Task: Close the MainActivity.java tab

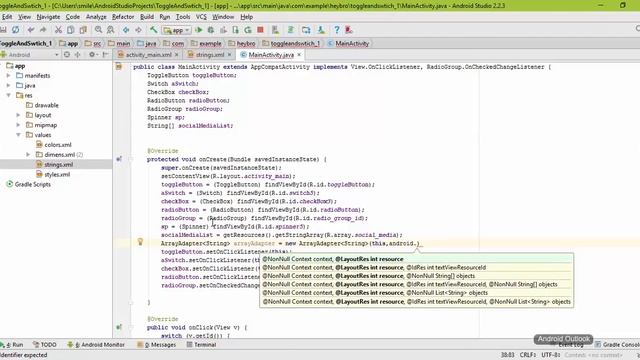Action: [x=299, y=54]
